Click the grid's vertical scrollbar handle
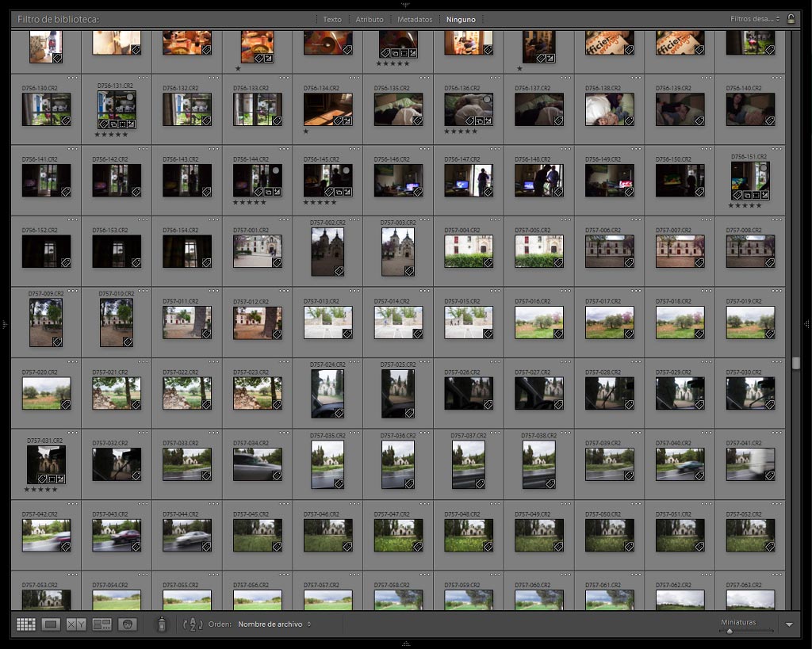812x649 pixels. coord(795,363)
